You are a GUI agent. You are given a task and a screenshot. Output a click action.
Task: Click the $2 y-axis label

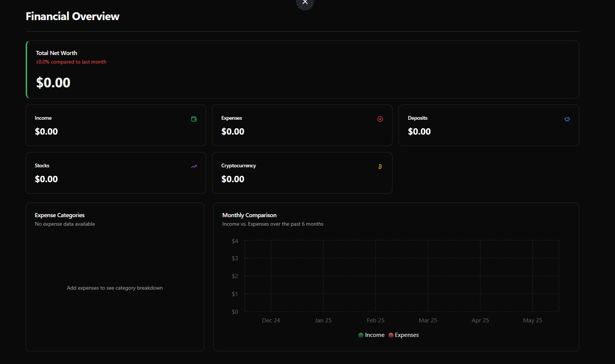coord(235,276)
